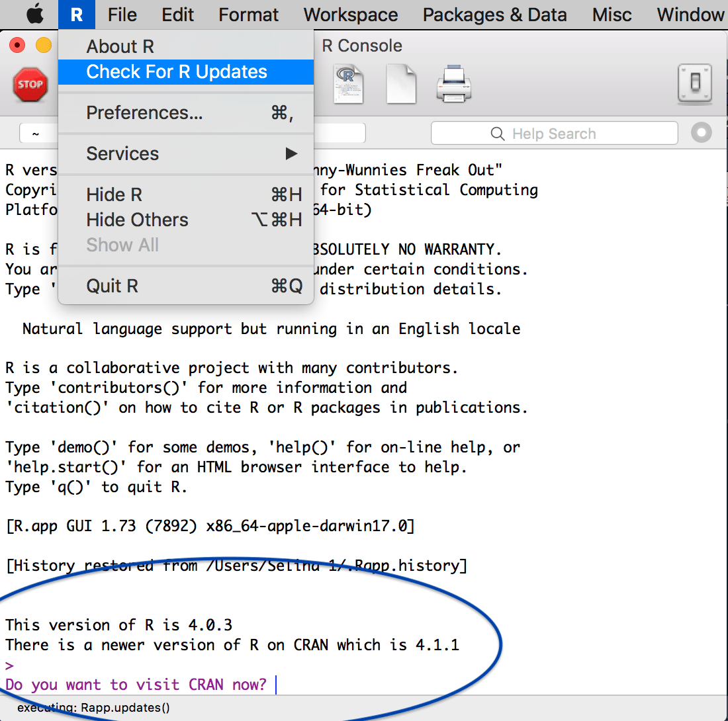Click the magnifying glass in Help Search
The width and height of the screenshot is (728, 721).
497,133
